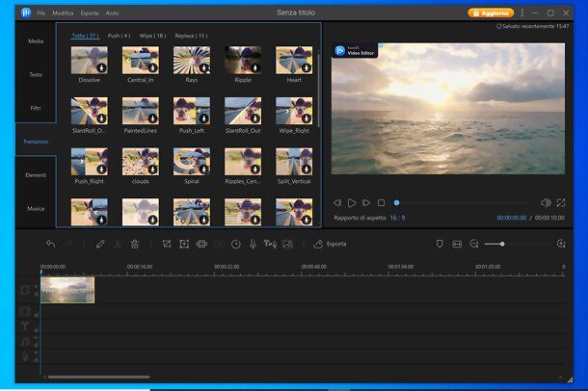Image resolution: width=588 pixels, height=391 pixels.
Task: Click the preview playback progress bar
Action: coord(462,202)
